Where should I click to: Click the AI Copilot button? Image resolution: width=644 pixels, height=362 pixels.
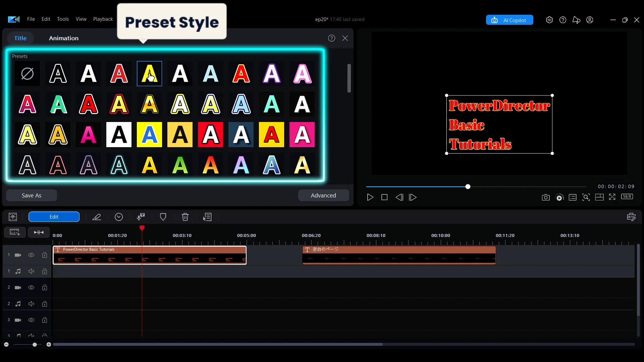click(x=509, y=20)
